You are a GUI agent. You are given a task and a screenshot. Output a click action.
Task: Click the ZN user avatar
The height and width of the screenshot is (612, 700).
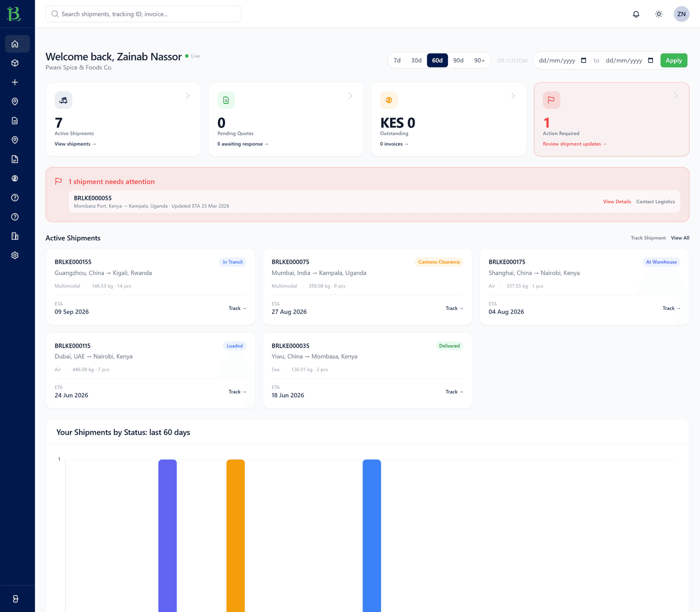tap(681, 14)
